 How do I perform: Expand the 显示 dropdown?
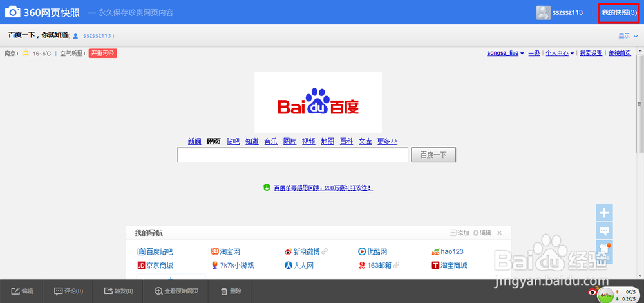tap(628, 35)
